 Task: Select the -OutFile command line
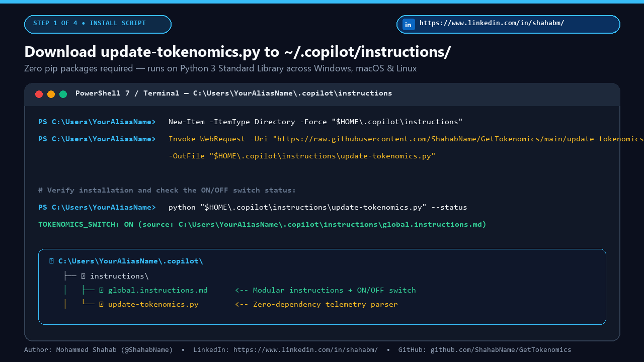pos(302,156)
